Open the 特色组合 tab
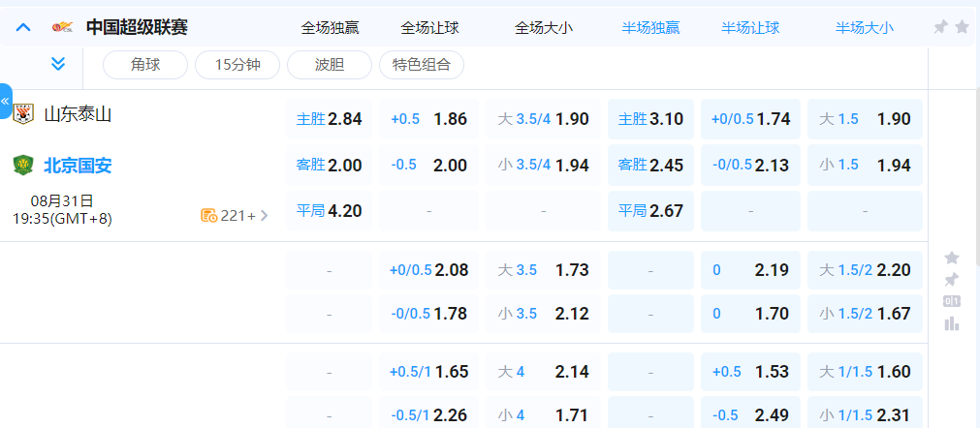This screenshot has height=428, width=980. [x=421, y=65]
